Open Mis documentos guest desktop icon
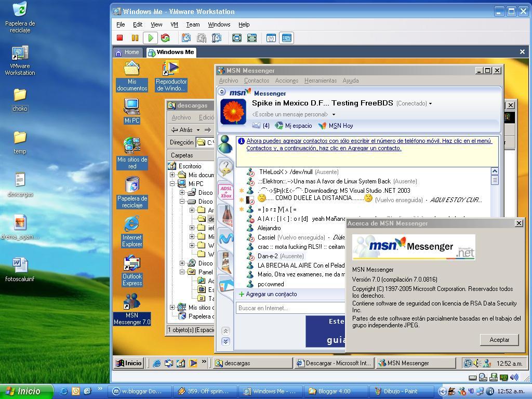532x399 pixels. [x=132, y=76]
